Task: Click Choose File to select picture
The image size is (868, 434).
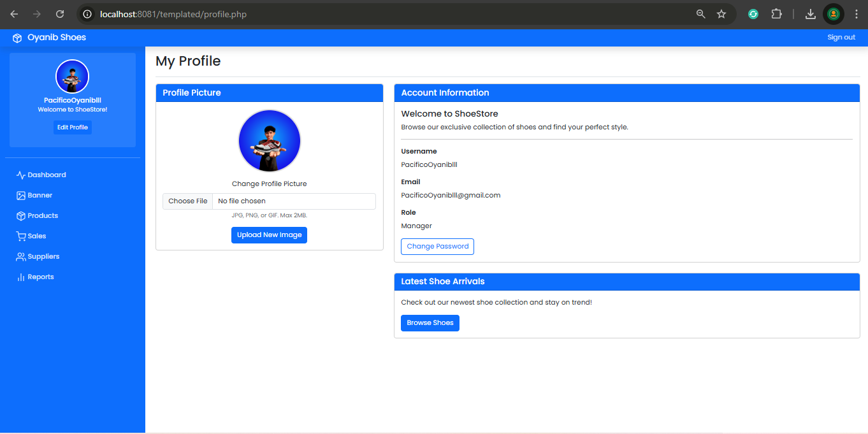Action: point(188,201)
